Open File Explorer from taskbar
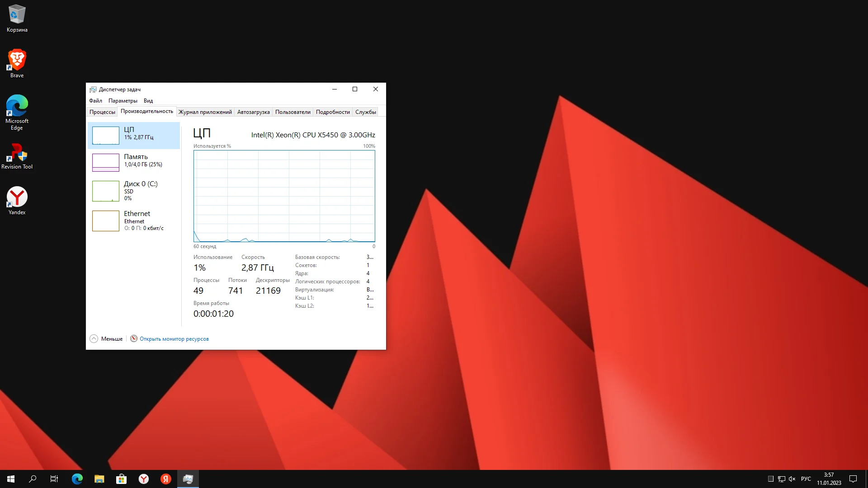Viewport: 868px width, 488px height. point(99,479)
